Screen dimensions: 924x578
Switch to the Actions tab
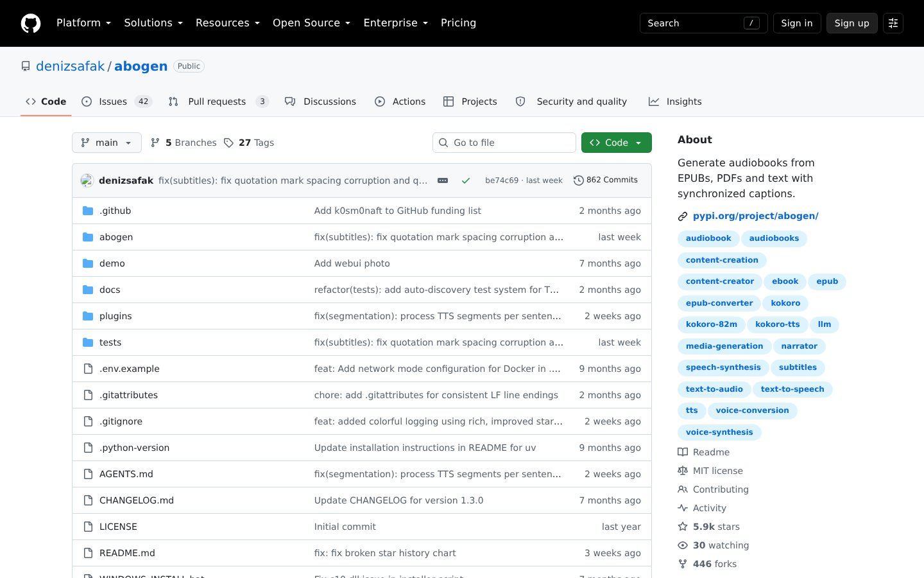click(x=400, y=101)
